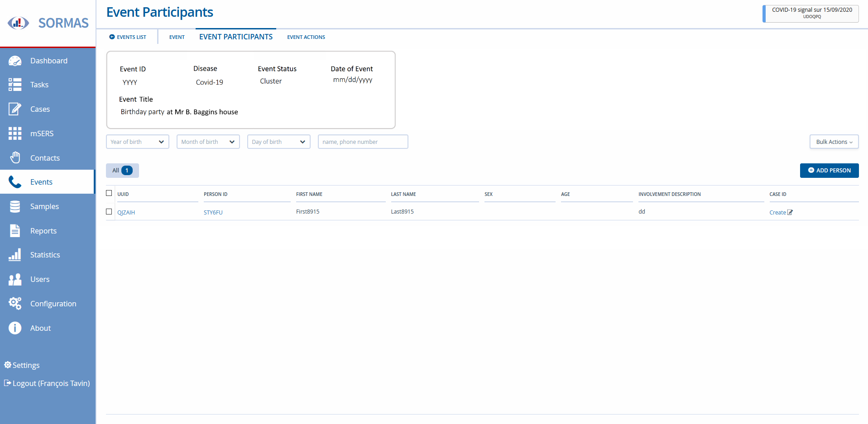
Task: Open Configuration in the sidebar
Action: 48,304
